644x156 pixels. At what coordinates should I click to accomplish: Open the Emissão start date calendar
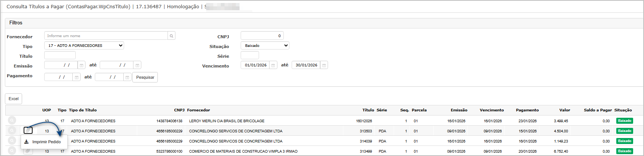click(x=81, y=65)
